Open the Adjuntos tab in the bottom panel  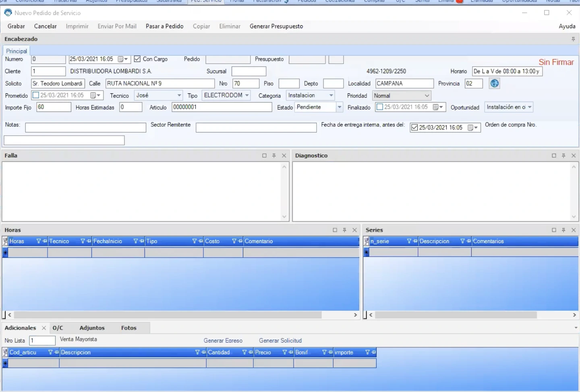(x=92, y=328)
